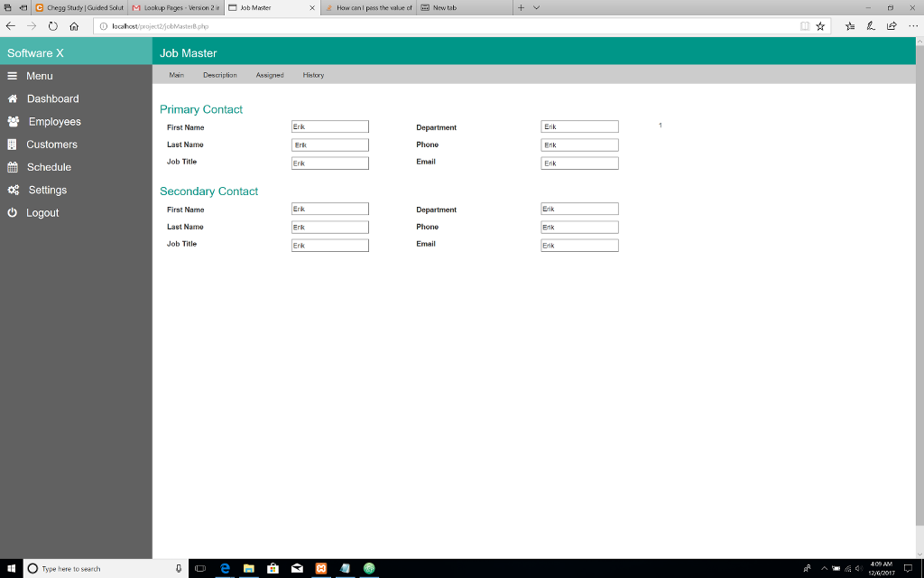Click the favorites star in the address bar
The image size is (924, 578).
(x=819, y=26)
